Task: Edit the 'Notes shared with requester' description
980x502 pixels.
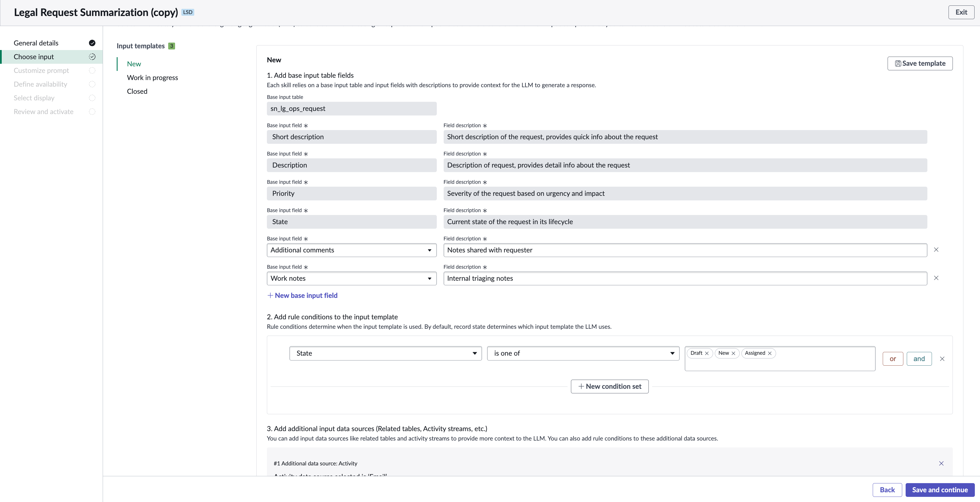Action: pyautogui.click(x=685, y=250)
